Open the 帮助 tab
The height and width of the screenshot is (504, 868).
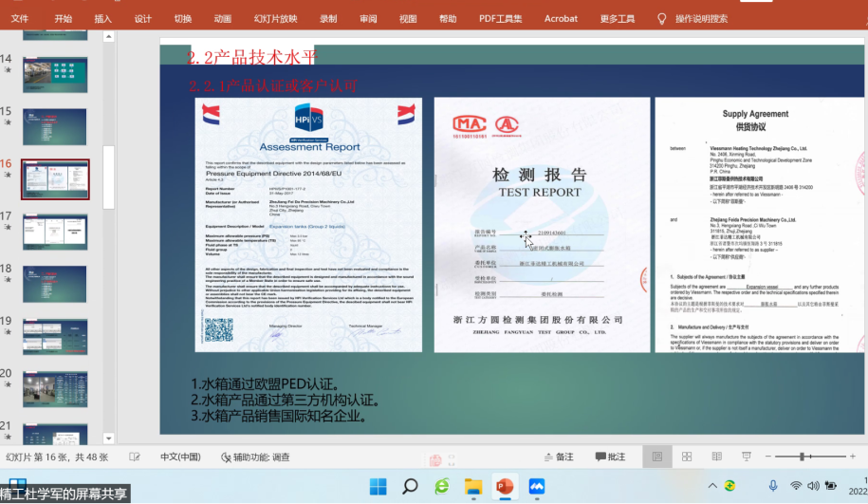[448, 19]
